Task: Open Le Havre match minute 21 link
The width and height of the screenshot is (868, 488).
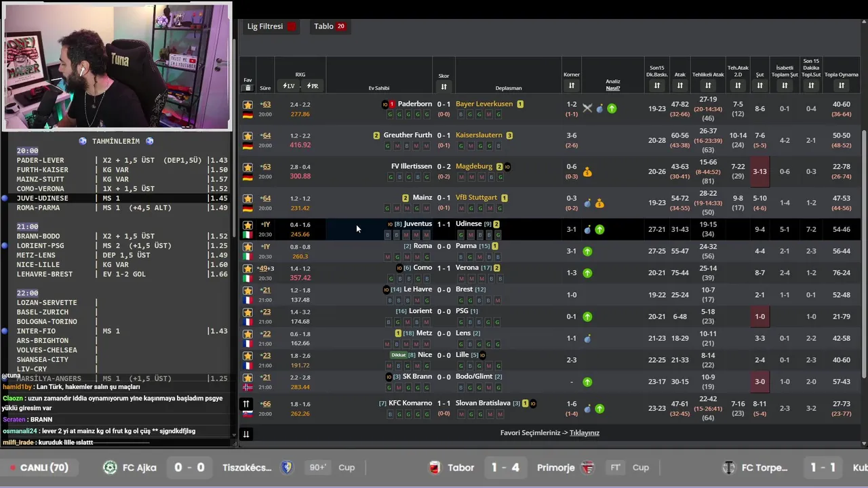Action: click(x=265, y=290)
